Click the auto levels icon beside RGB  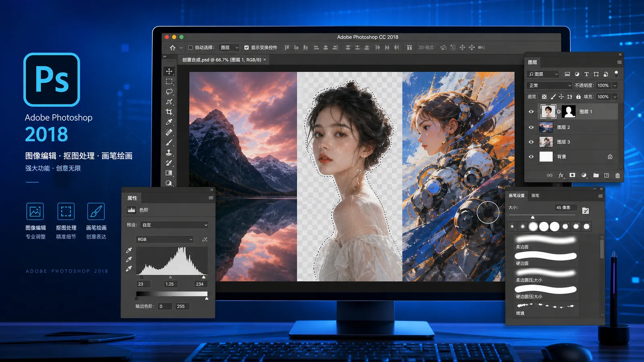tap(205, 239)
